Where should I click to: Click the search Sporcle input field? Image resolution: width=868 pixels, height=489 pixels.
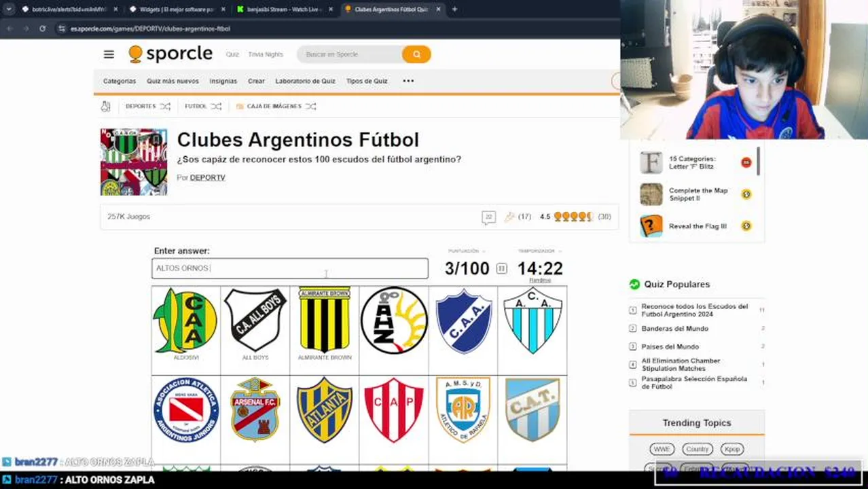tap(349, 54)
